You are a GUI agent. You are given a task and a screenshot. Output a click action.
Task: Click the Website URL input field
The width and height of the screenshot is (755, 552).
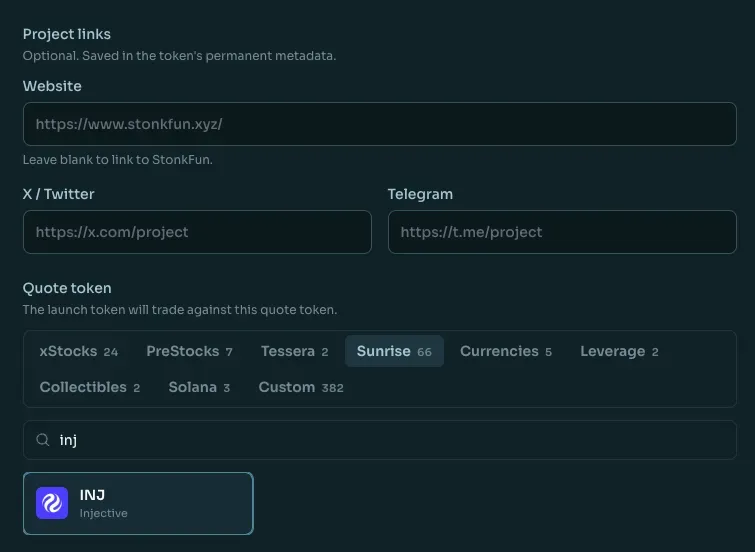tap(379, 124)
